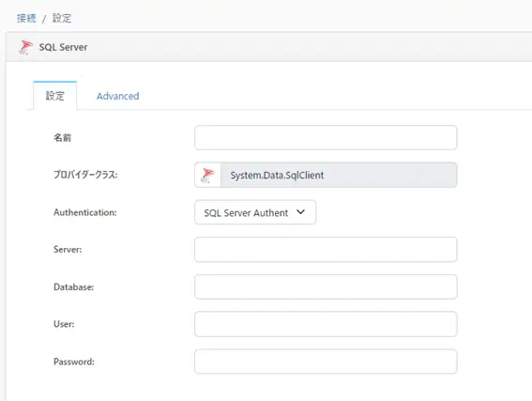Click the プロバイダークラス: label
The image size is (532, 401).
tap(85, 175)
